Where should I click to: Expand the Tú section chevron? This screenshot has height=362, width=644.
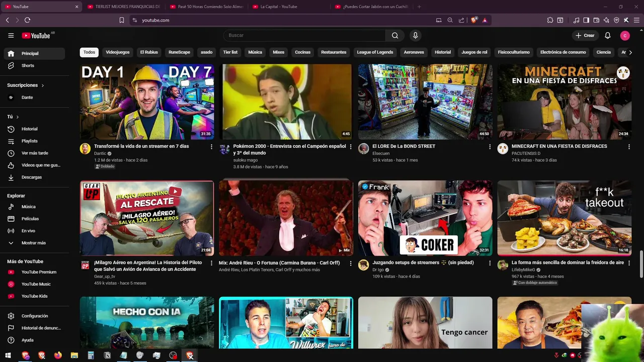coord(18,117)
